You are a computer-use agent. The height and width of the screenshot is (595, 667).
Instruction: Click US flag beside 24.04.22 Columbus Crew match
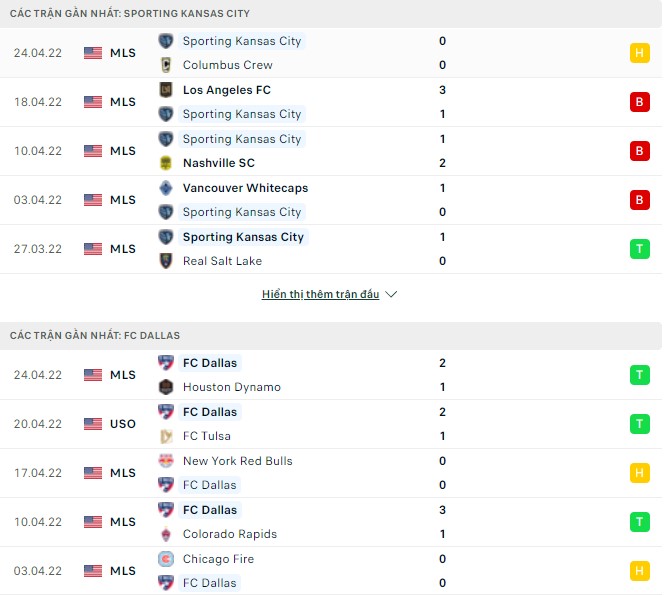(x=93, y=53)
